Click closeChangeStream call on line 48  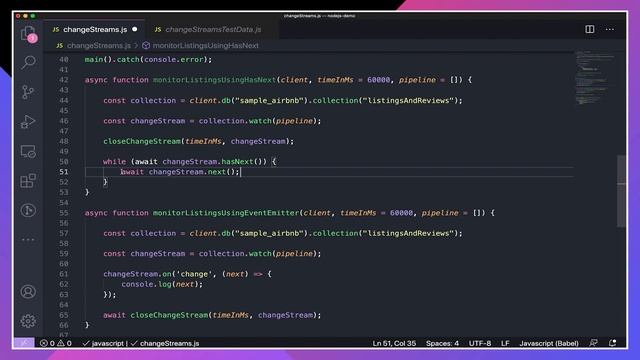click(x=142, y=141)
